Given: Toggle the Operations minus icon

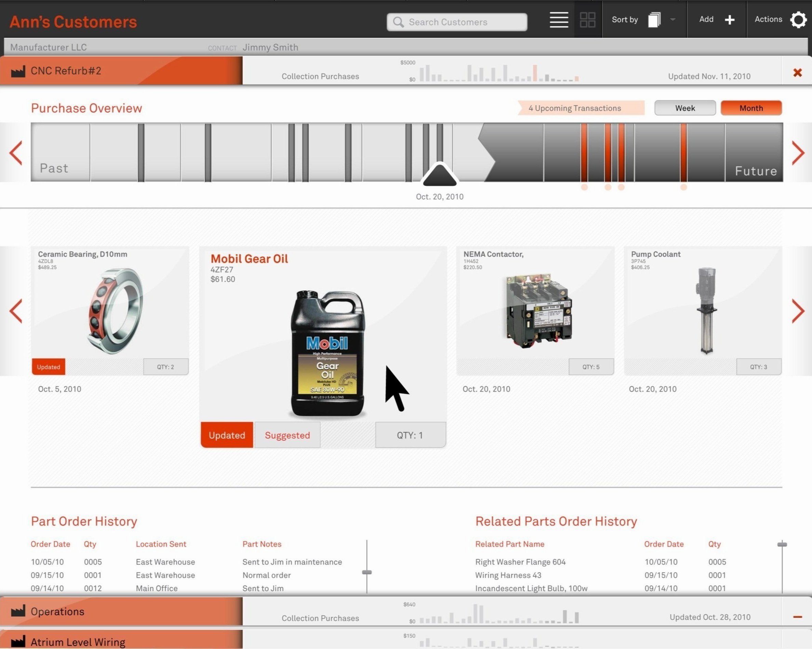Looking at the screenshot, I should (x=797, y=617).
